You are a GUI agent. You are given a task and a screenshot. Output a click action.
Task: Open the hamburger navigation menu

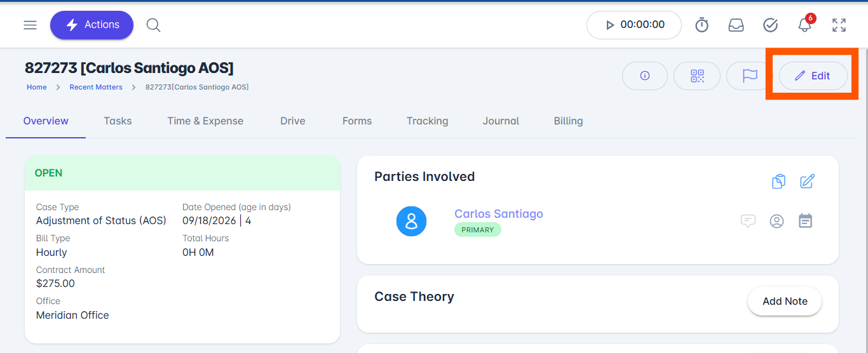pos(30,25)
